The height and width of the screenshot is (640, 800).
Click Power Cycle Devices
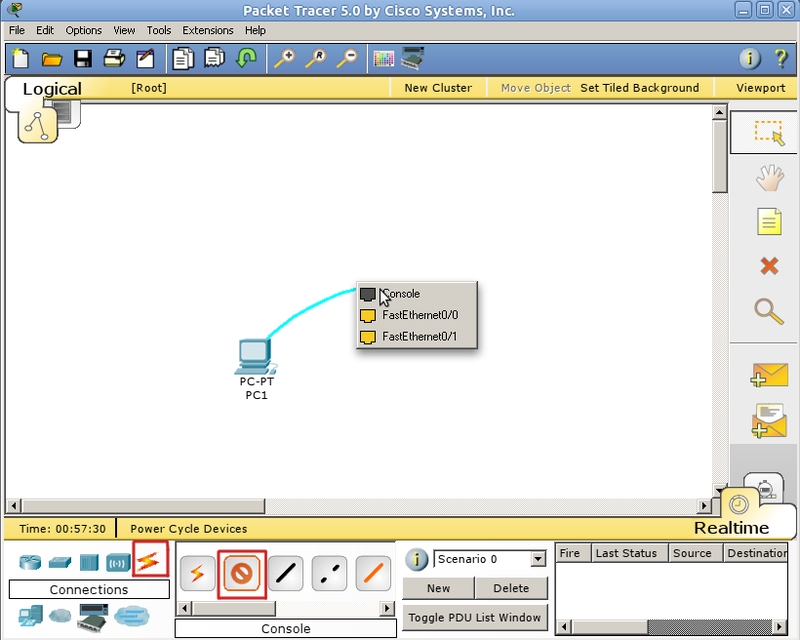(x=188, y=529)
